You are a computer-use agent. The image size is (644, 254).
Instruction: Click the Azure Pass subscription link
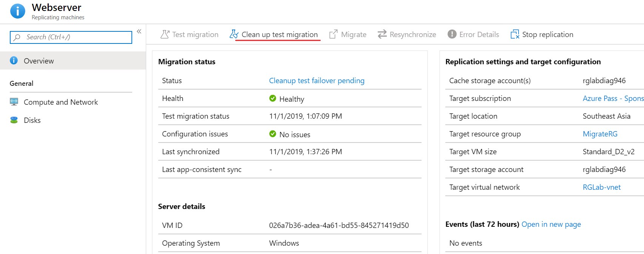(613, 98)
